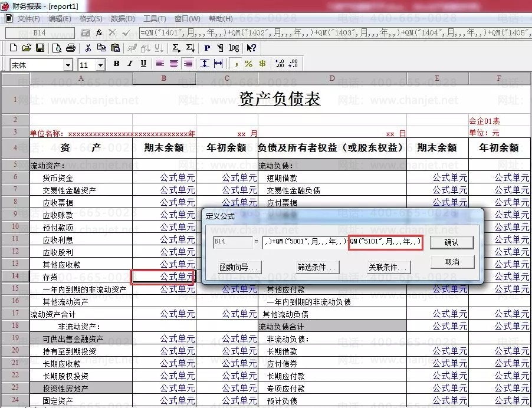Viewport: 532px width, 408px height.
Task: Click the Save icon
Action: [41, 48]
